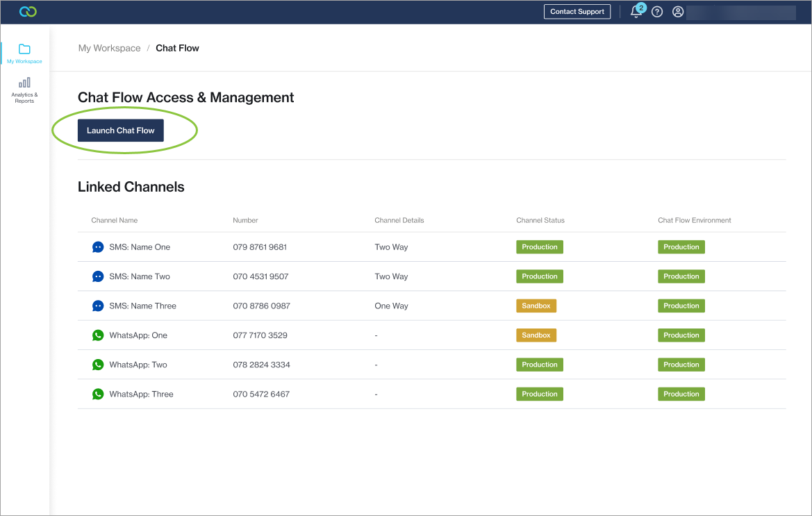Click environment Production badge for SMS: Name Two
Image resolution: width=812 pixels, height=516 pixels.
point(681,276)
